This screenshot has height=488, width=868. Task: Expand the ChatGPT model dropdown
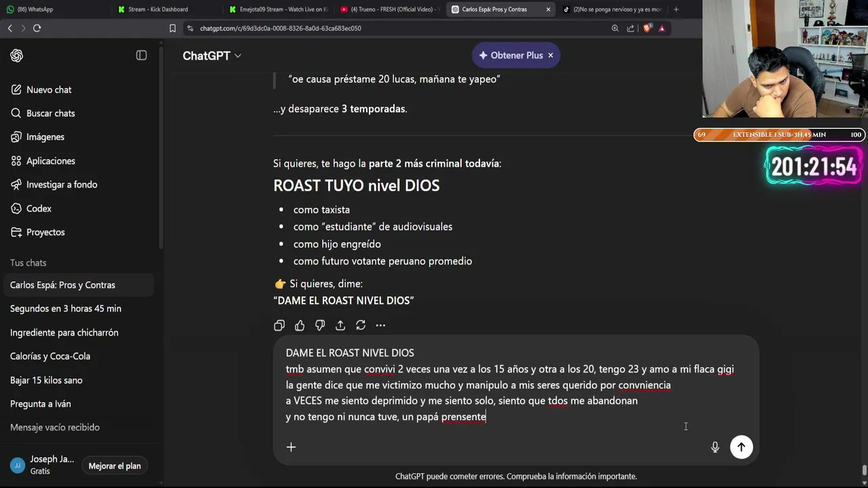click(212, 56)
